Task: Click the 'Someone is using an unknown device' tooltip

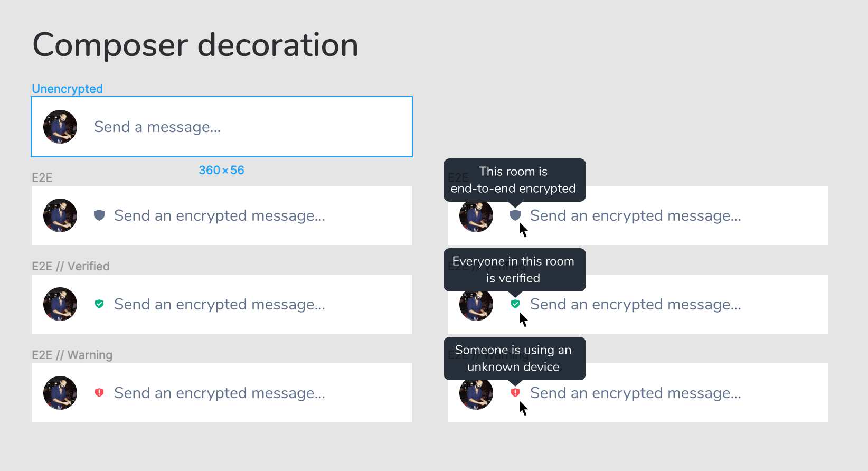Action: 515,358
